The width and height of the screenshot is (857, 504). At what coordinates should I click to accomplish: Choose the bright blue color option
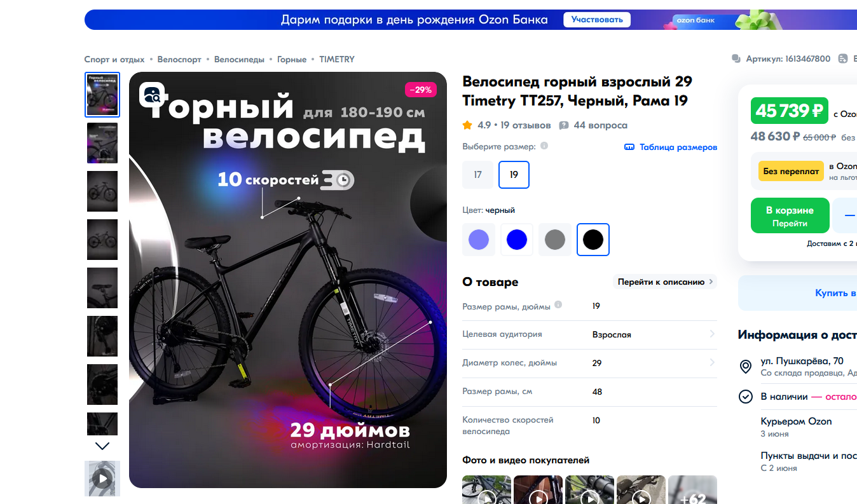517,240
